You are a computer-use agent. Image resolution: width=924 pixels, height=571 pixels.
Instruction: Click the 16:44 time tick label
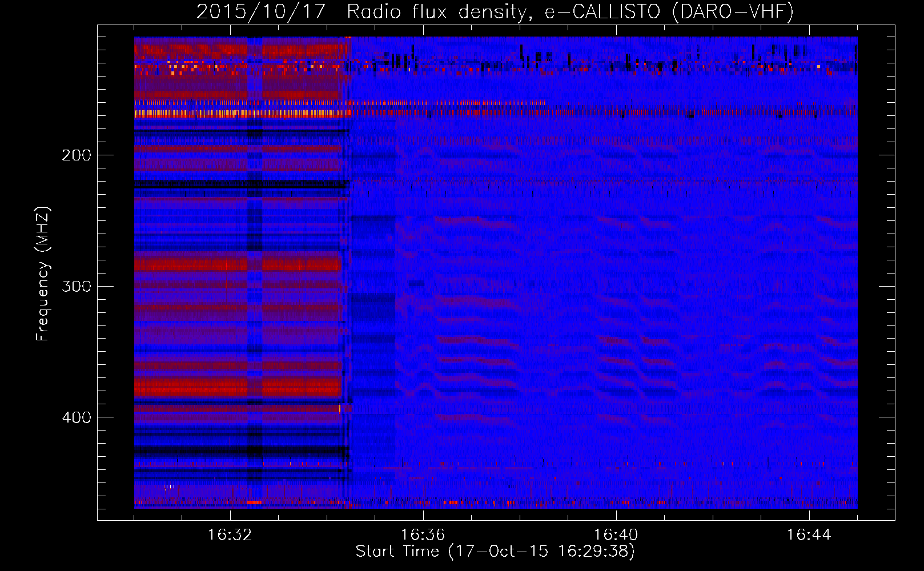click(809, 535)
